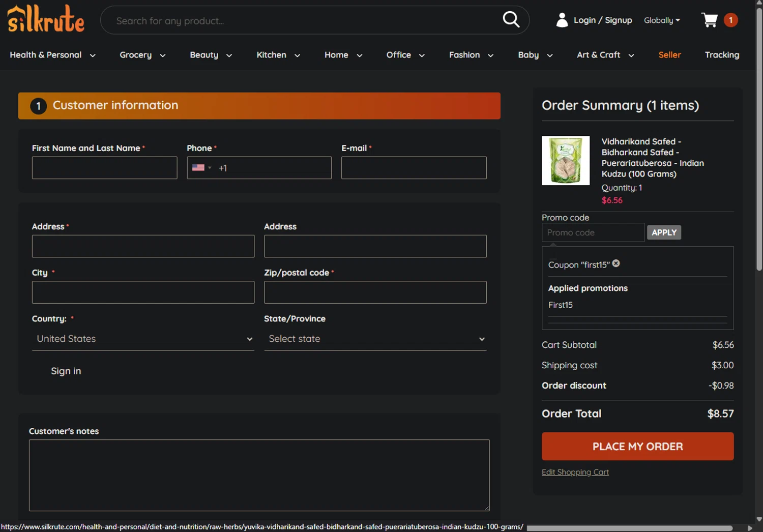
Task: Click the City field
Action: 143,292
